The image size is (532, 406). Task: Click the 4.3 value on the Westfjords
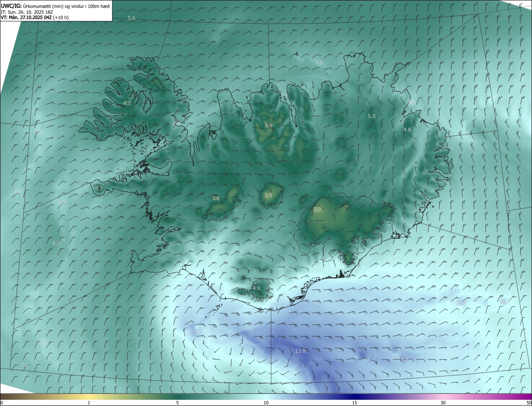(127, 103)
